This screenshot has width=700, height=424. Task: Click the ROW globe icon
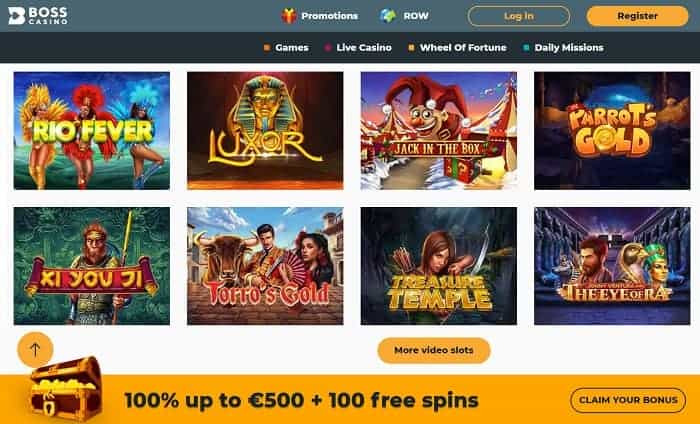(388, 16)
